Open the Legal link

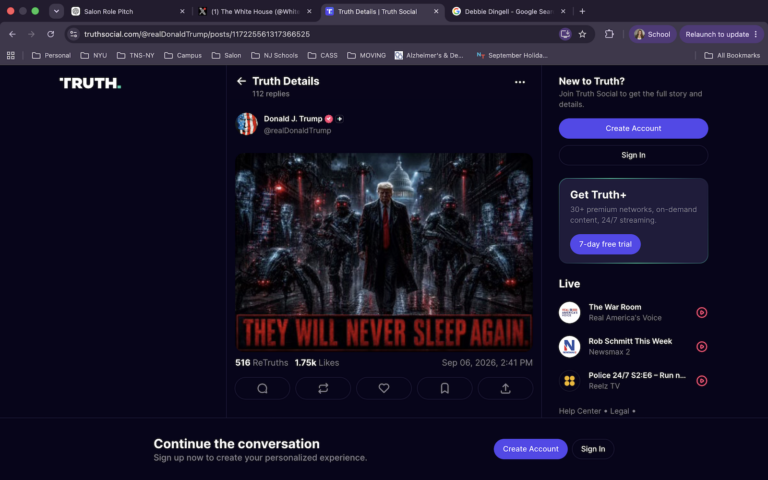pos(619,411)
